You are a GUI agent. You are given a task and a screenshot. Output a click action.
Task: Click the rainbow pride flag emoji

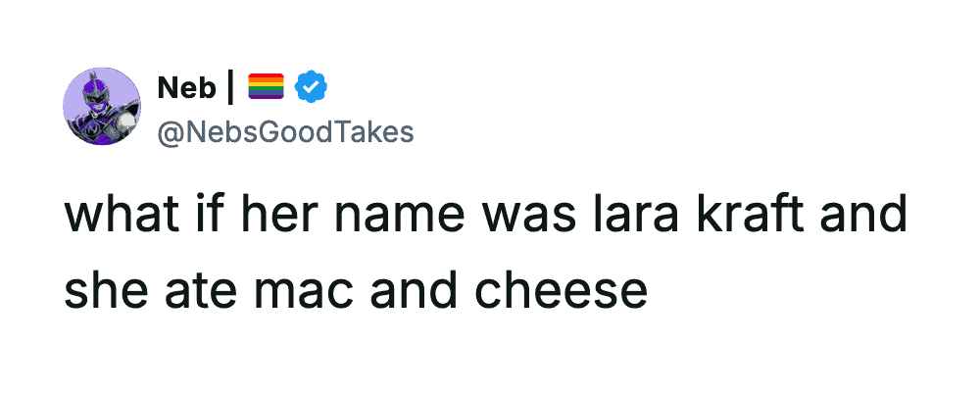(266, 89)
